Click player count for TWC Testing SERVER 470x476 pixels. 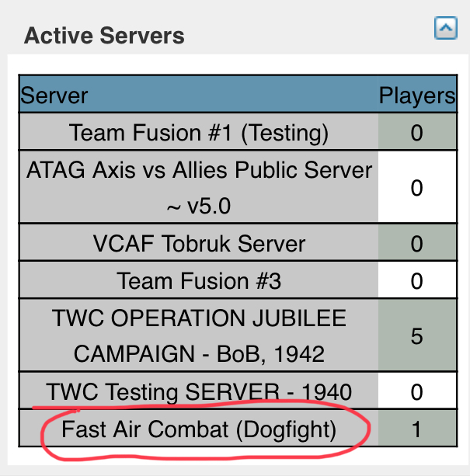(x=417, y=391)
